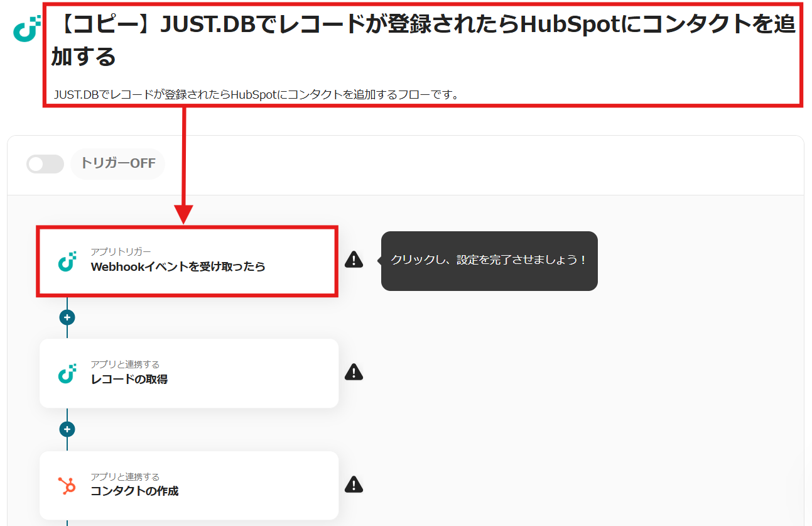Click the warning icon beside レコードの取得
Image resolution: width=812 pixels, height=526 pixels.
[x=354, y=371]
